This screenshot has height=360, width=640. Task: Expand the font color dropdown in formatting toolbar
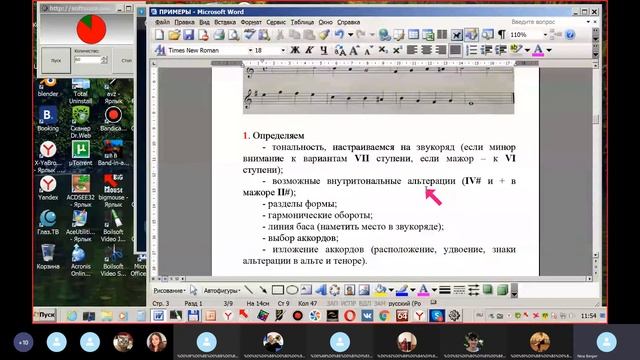pyautogui.click(x=549, y=50)
